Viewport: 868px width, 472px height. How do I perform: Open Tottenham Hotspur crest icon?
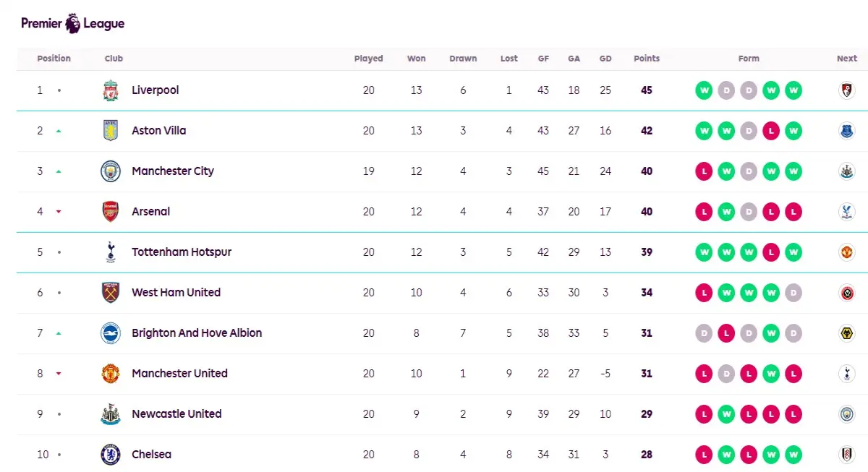tap(110, 252)
